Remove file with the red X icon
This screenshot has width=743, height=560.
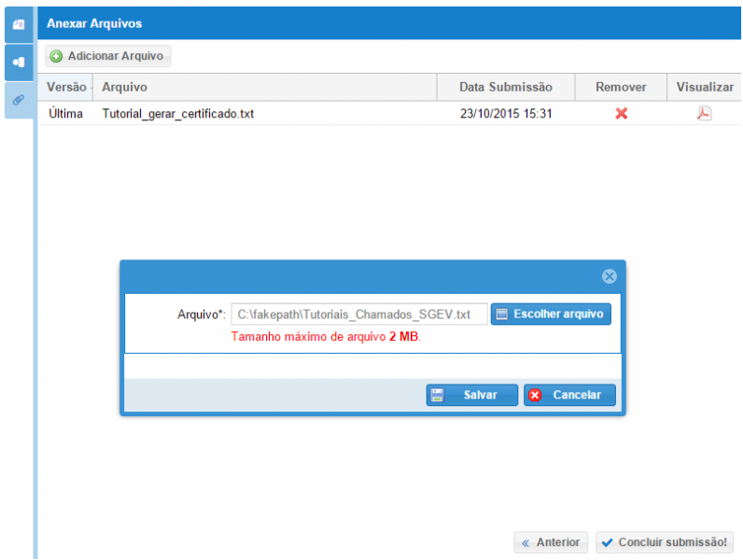pos(621,114)
